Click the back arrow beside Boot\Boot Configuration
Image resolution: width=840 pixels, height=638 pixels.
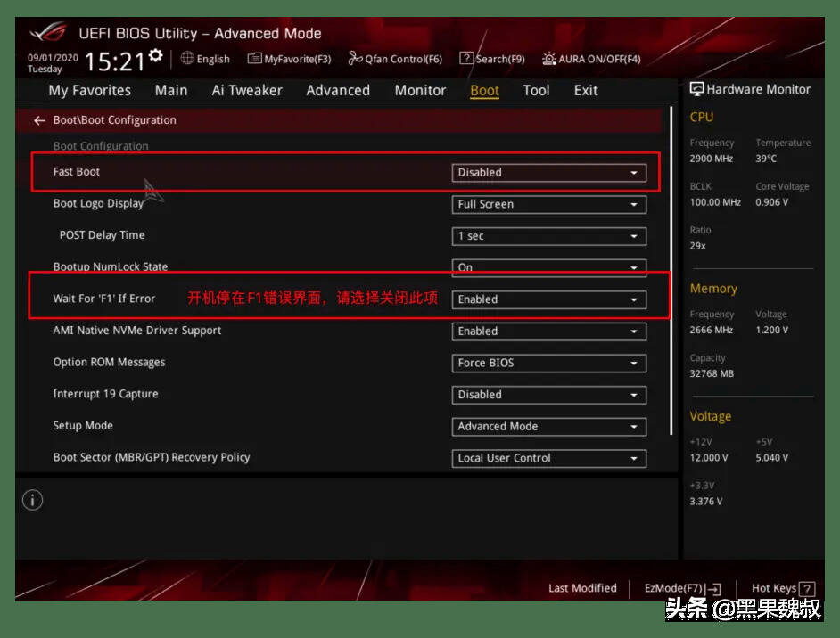pyautogui.click(x=39, y=120)
